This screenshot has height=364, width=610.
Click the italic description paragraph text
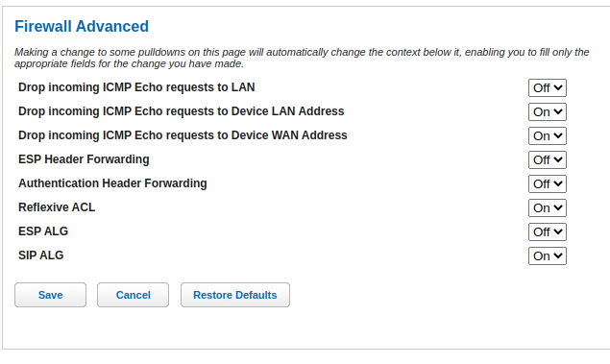[x=302, y=58]
